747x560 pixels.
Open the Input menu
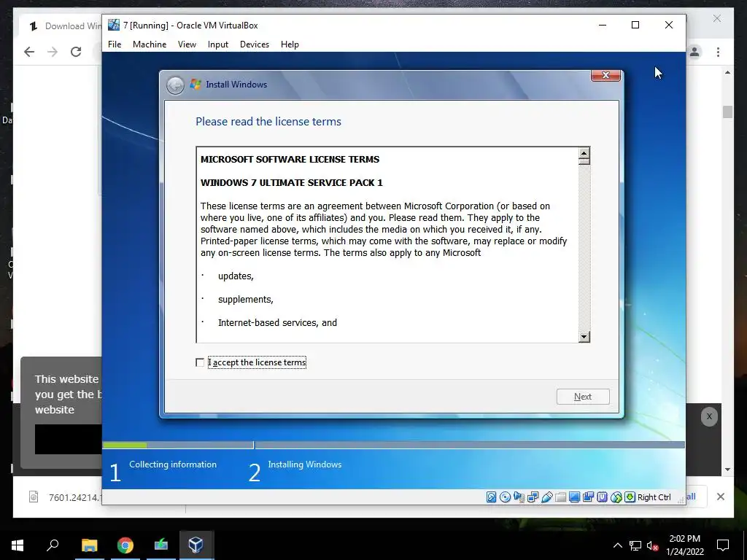point(217,44)
